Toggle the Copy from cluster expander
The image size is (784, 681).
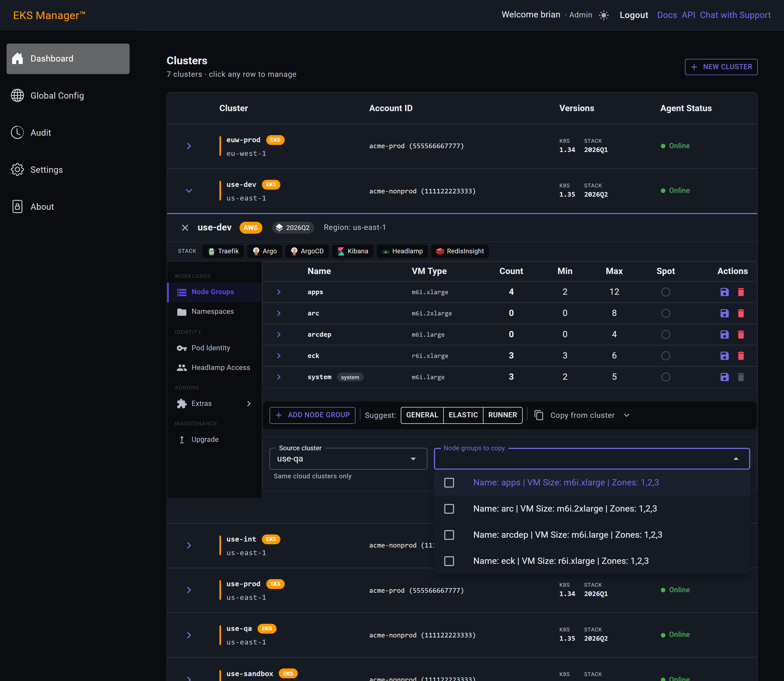coord(627,415)
